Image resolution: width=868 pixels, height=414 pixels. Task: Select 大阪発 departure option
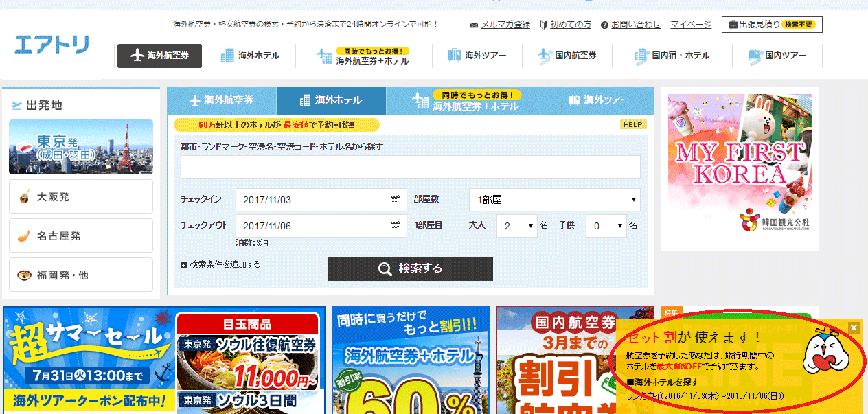(x=81, y=197)
